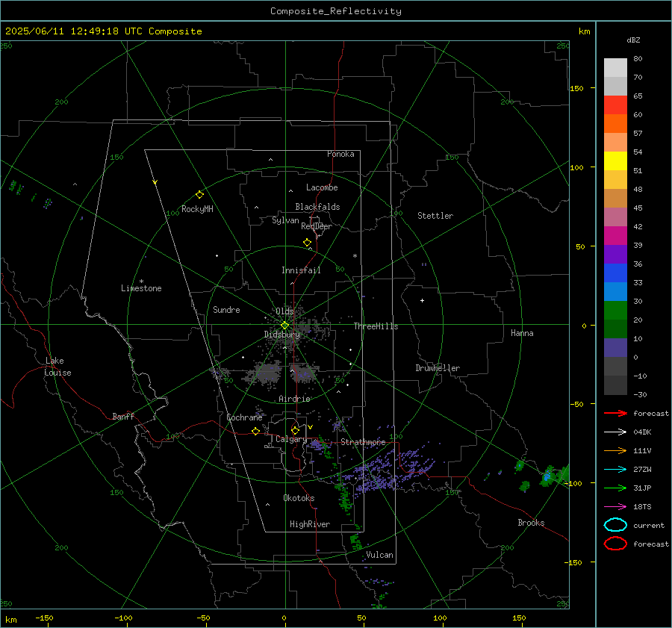
Task: Select the magenta swatch between 42 and 39
Action: coord(615,236)
